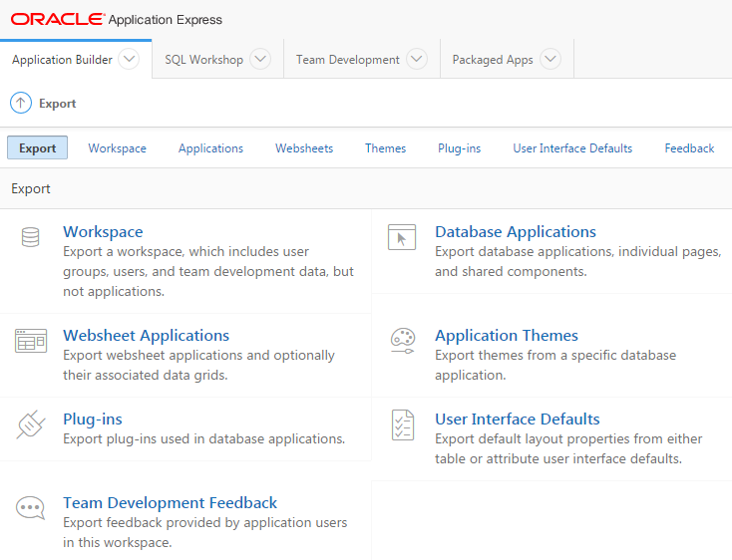This screenshot has height=560, width=732.
Task: Open the Feedback sub-tab
Action: coord(689,148)
